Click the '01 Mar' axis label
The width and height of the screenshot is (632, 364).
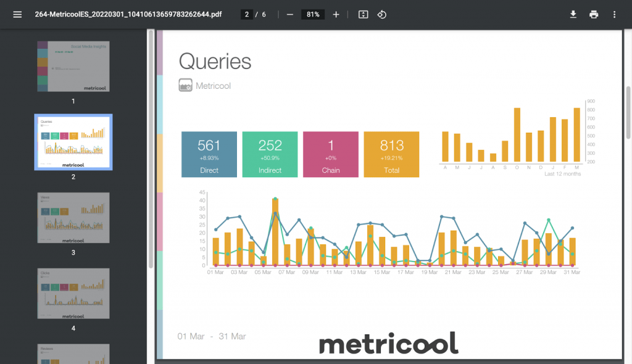215,273
